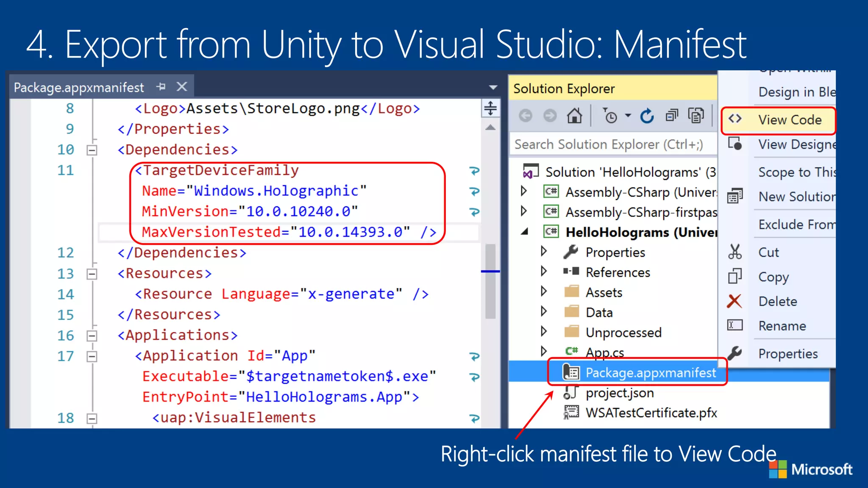Screen dimensions: 868x488
Task: Expand the Assembly-CSharp-firstpass project node
Action: pyautogui.click(x=524, y=211)
